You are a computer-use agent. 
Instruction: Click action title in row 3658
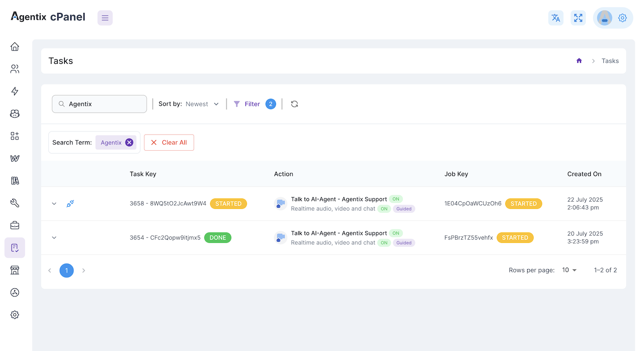(339, 199)
